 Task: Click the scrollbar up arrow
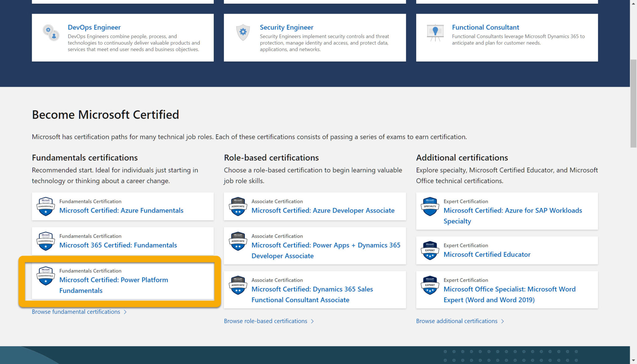(x=634, y=3)
